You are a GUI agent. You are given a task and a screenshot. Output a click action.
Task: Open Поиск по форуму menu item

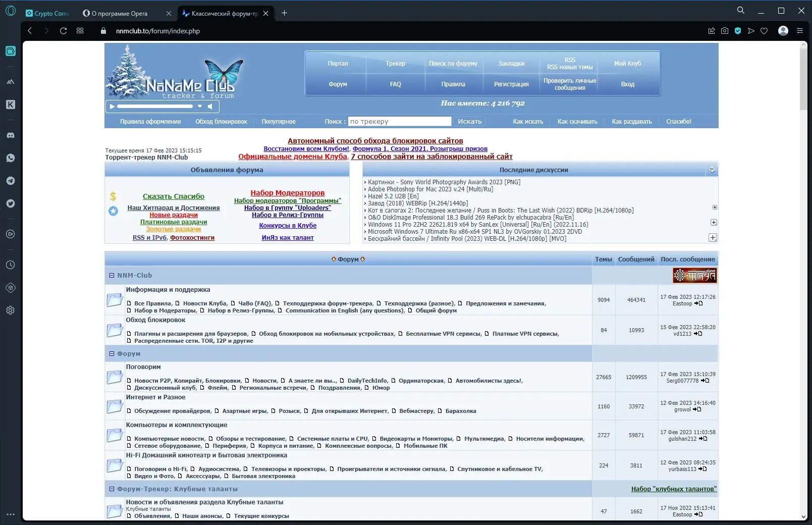[453, 64]
